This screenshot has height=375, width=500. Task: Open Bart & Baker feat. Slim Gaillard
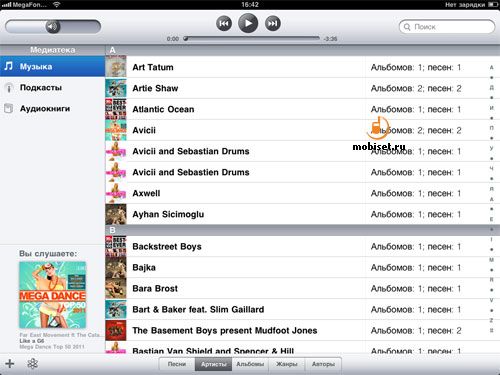coord(303,309)
